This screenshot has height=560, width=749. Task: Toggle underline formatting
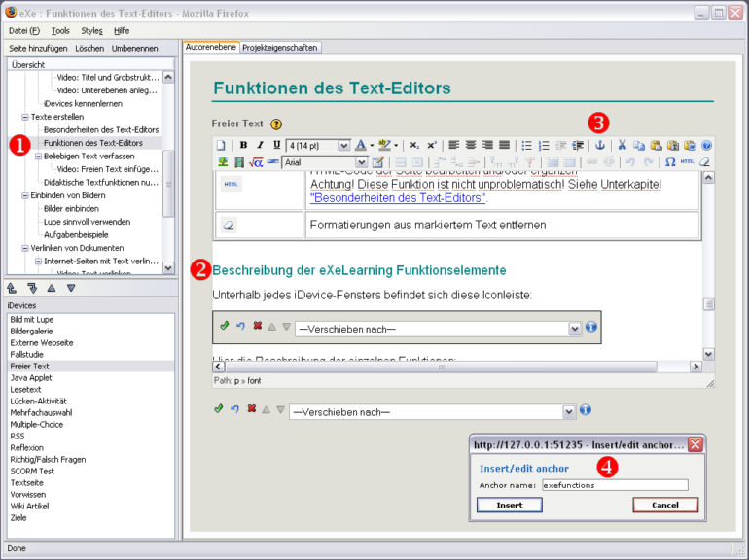coord(276,145)
